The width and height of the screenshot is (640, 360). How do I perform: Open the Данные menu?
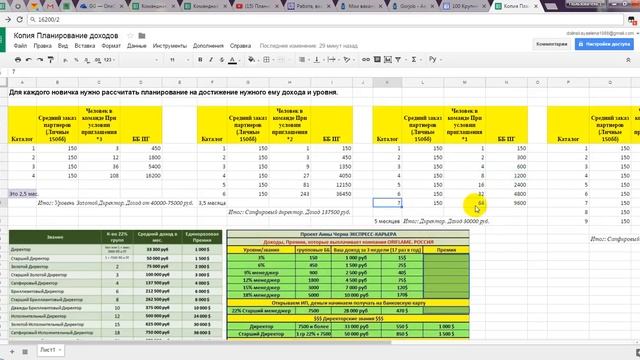pyautogui.click(x=137, y=46)
